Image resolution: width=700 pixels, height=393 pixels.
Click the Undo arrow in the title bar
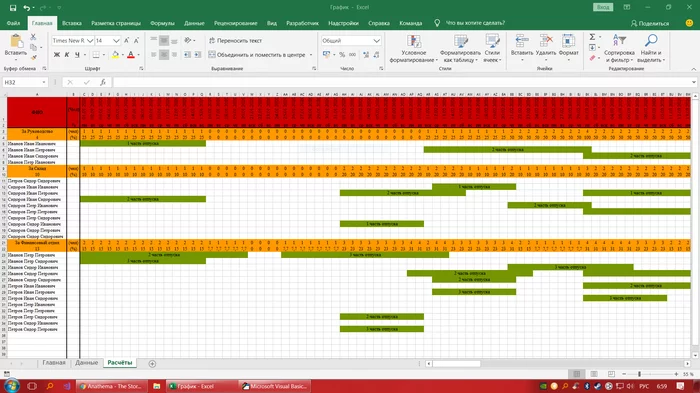(27, 8)
